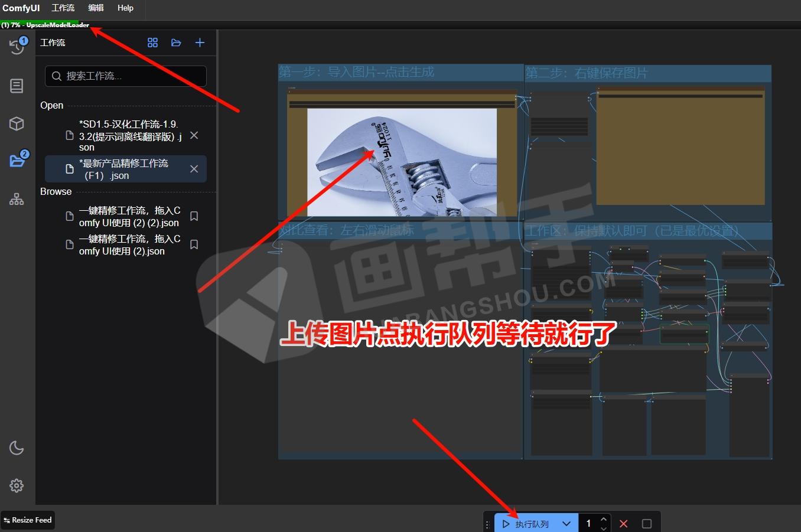Image resolution: width=801 pixels, height=532 pixels.
Task: Click the workflows folder sidebar icon
Action: 17,161
